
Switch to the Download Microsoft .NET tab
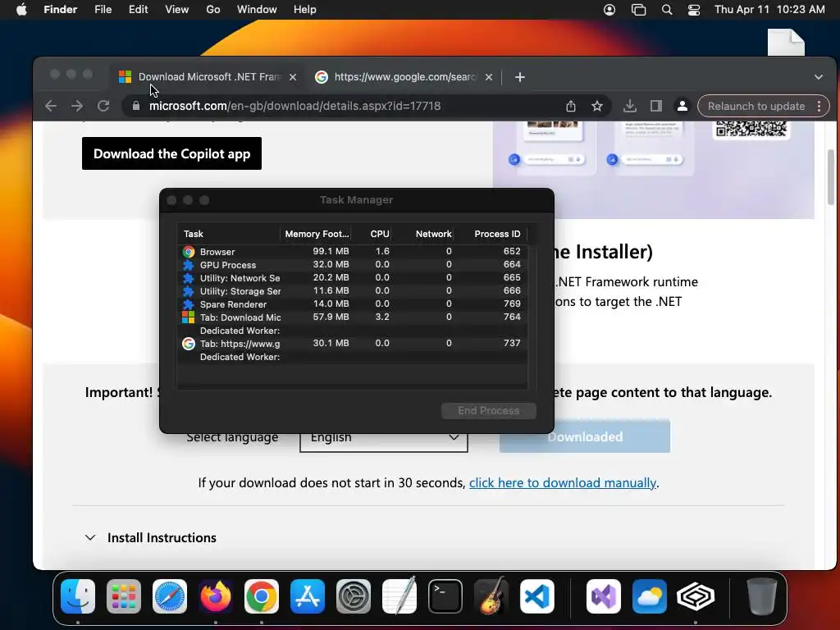(209, 77)
